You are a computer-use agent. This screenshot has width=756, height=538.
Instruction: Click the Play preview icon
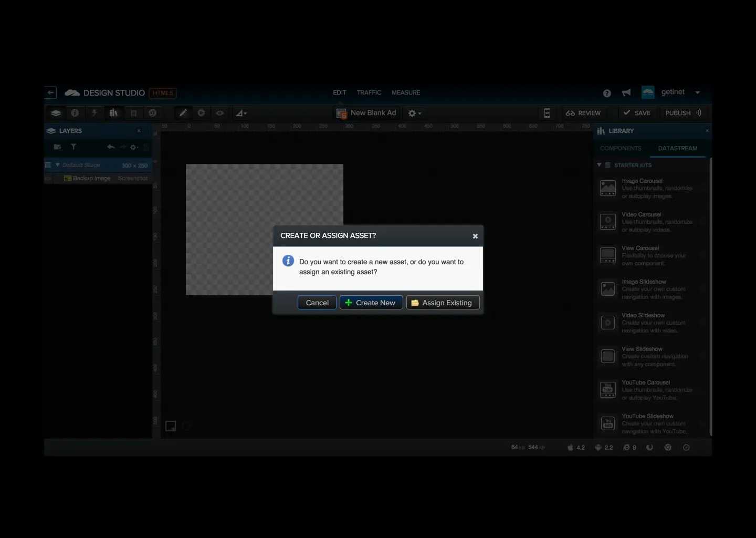coord(201,113)
